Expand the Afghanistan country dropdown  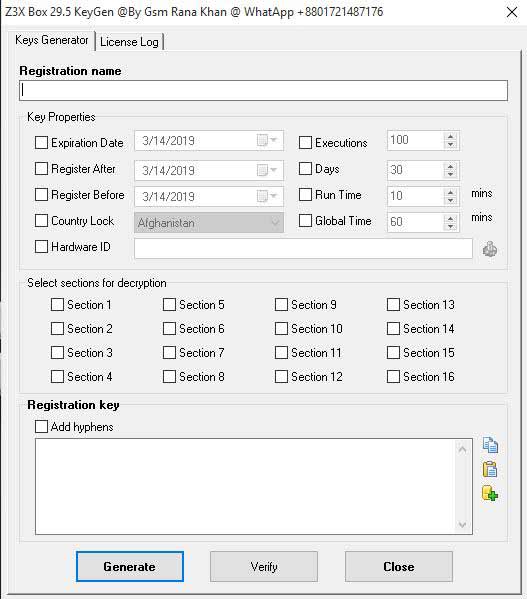click(x=275, y=222)
